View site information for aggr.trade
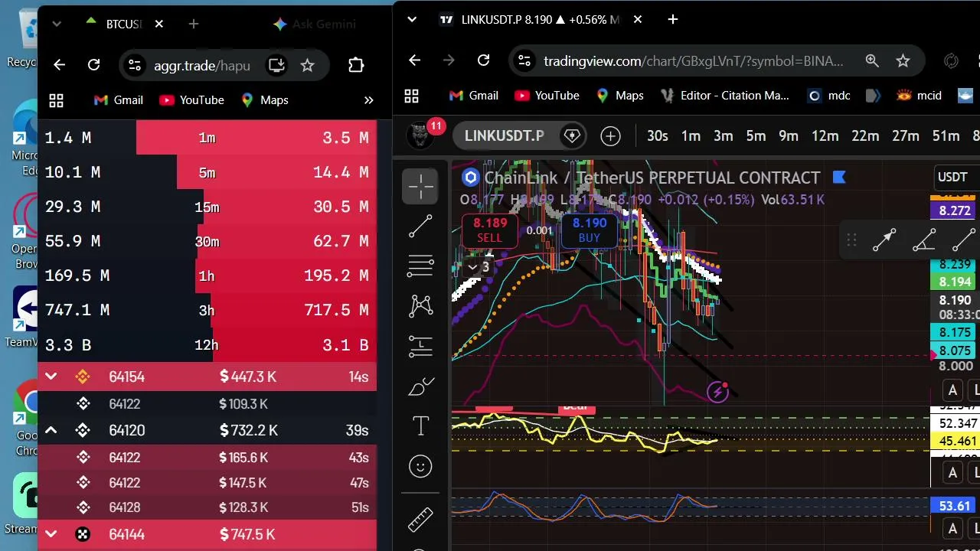The width and height of the screenshot is (980, 551). click(x=134, y=65)
